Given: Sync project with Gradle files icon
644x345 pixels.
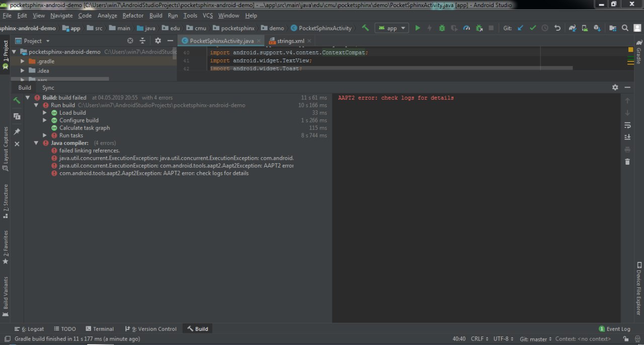Looking at the screenshot, I should click(x=573, y=28).
